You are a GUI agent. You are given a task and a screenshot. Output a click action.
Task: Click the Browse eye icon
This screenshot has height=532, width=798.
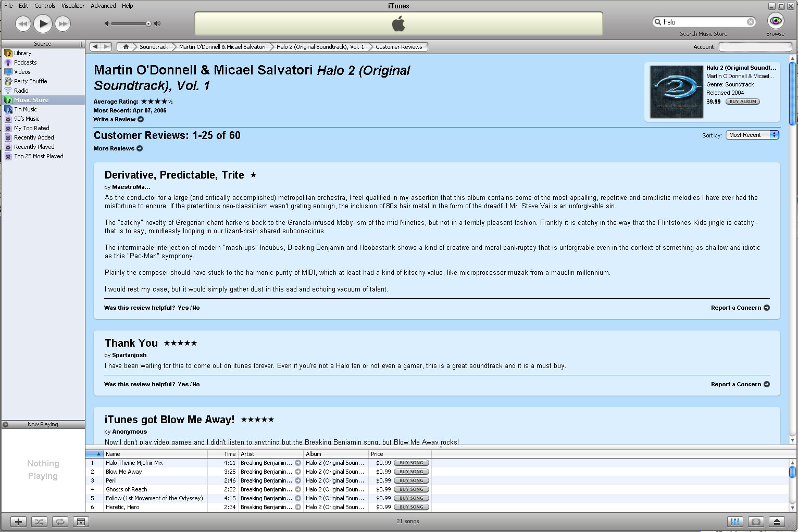[776, 21]
